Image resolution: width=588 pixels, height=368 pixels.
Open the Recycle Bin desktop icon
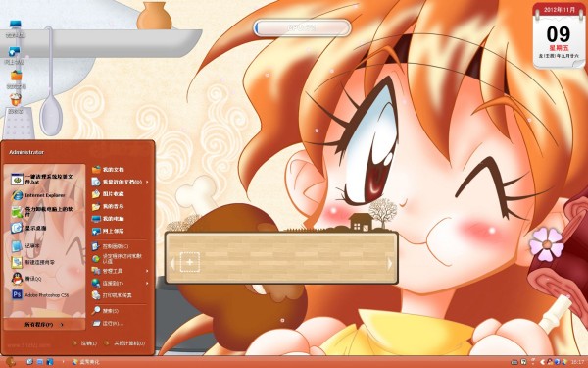pos(16,104)
